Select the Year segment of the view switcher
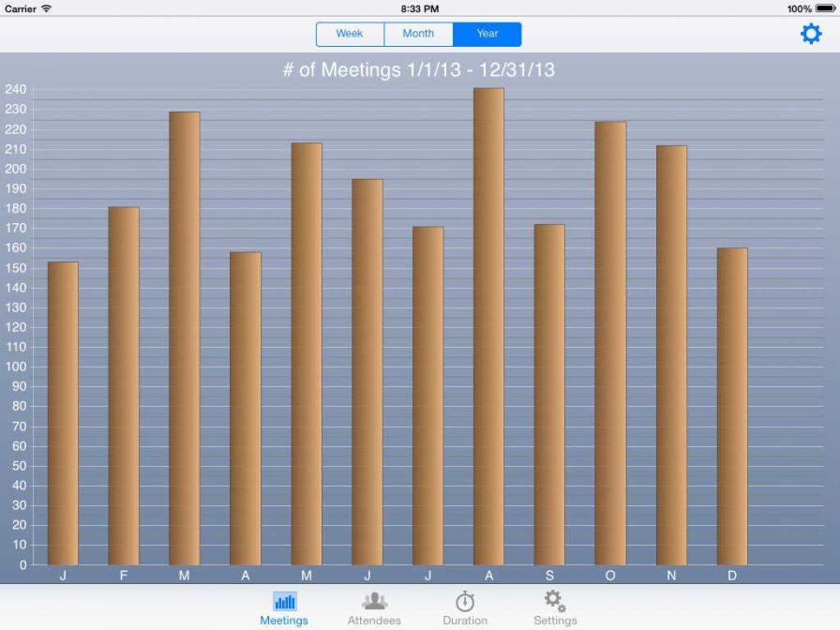840x630 pixels. tap(487, 34)
